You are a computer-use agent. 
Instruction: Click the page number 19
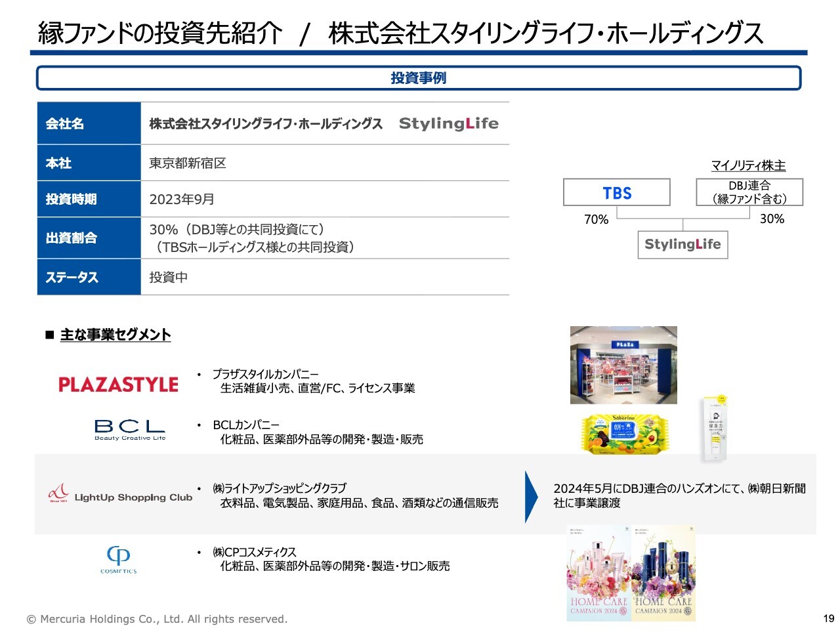(x=829, y=618)
